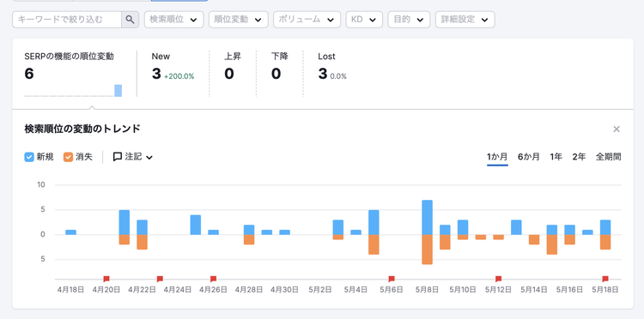The width and height of the screenshot is (644, 319).
Task: Open the 検索順位 dropdown filter
Action: coord(173,19)
